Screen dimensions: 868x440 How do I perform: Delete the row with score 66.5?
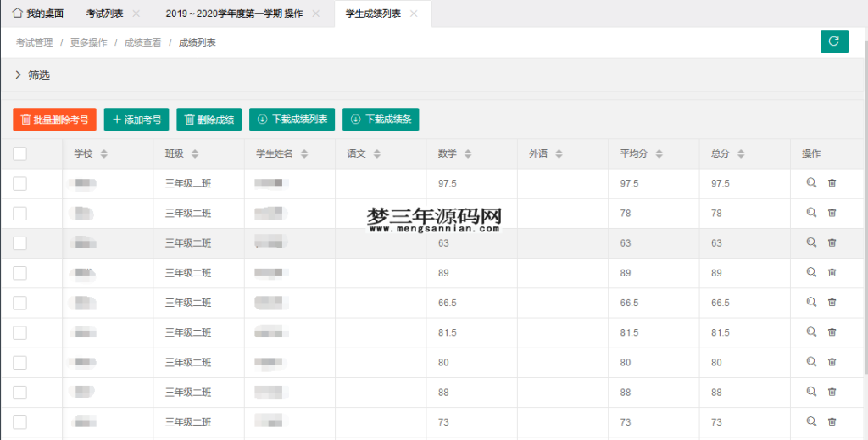tap(832, 302)
